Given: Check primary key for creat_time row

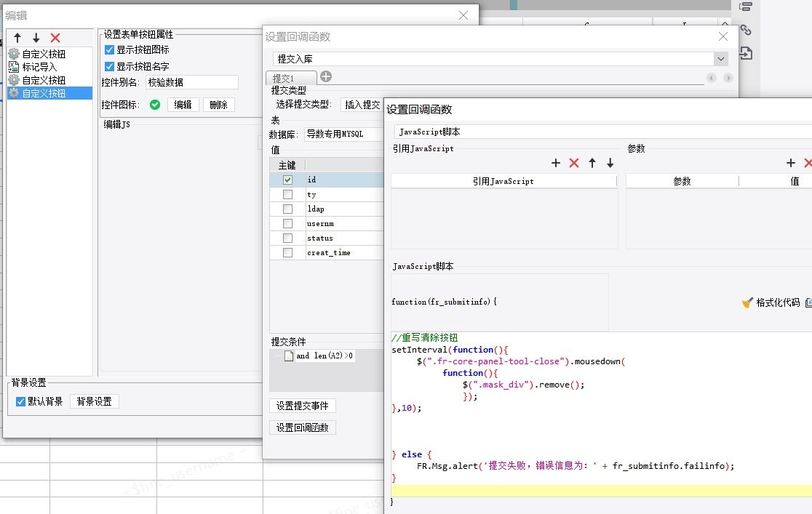Looking at the screenshot, I should click(288, 252).
